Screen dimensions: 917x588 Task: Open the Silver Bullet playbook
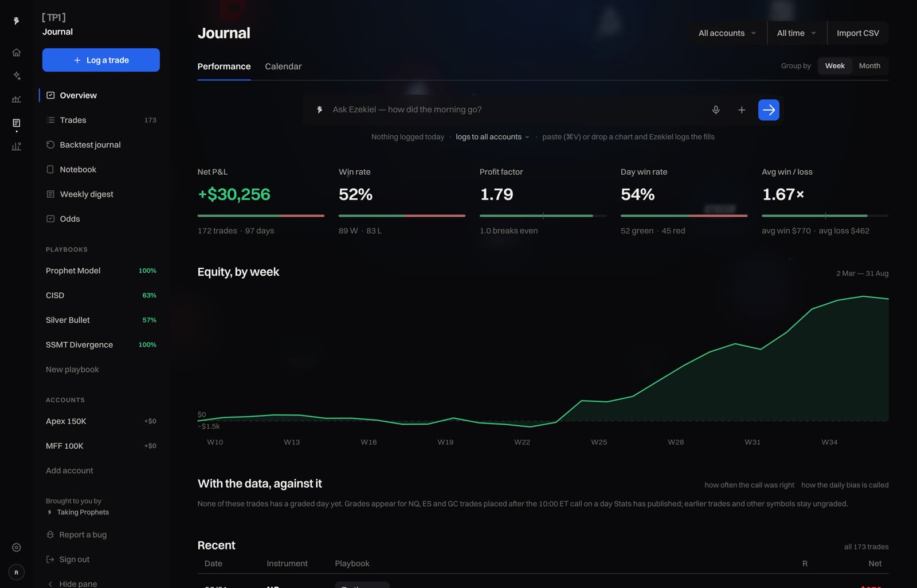[101, 320]
